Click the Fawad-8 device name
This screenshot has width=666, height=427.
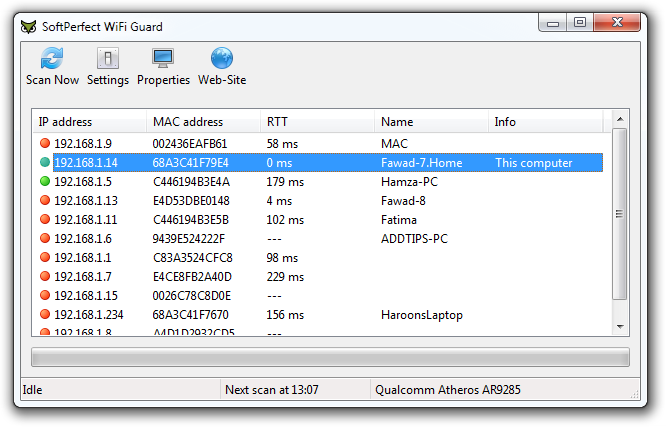[403, 201]
